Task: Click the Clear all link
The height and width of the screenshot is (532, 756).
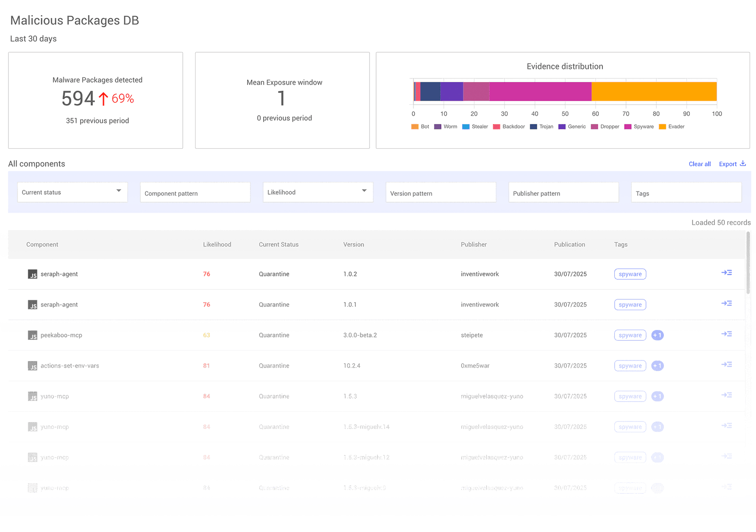Action: (x=699, y=164)
